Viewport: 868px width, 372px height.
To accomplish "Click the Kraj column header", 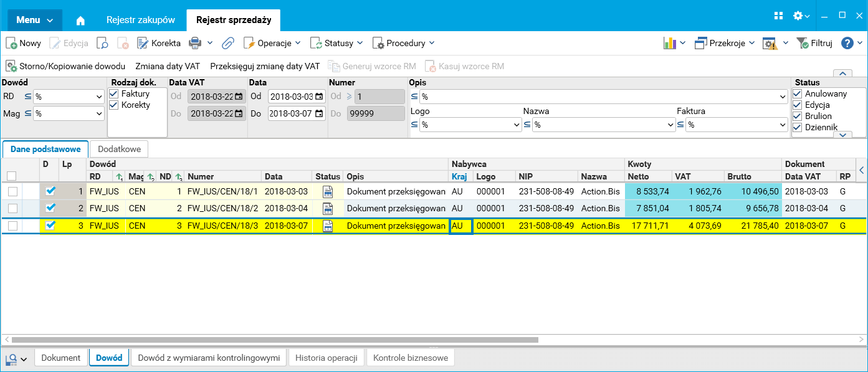I will point(460,176).
